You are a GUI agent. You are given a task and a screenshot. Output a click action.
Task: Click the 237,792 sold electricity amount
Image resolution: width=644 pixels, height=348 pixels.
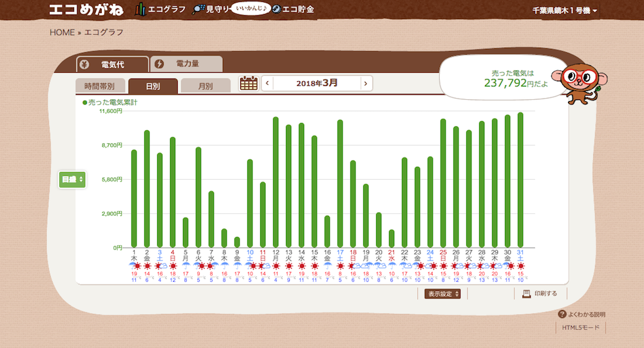pos(505,83)
